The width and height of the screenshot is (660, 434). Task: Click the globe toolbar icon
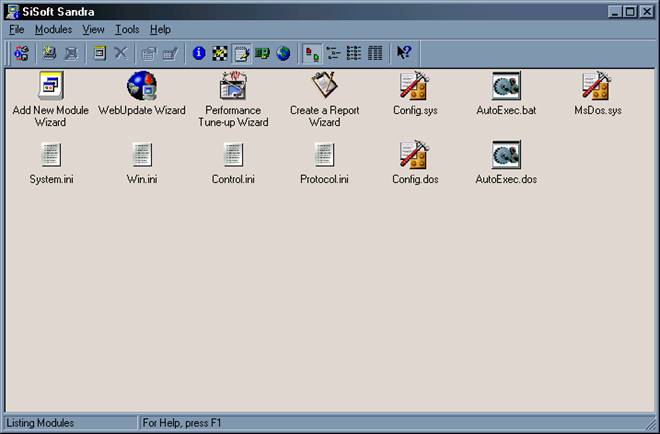click(283, 53)
